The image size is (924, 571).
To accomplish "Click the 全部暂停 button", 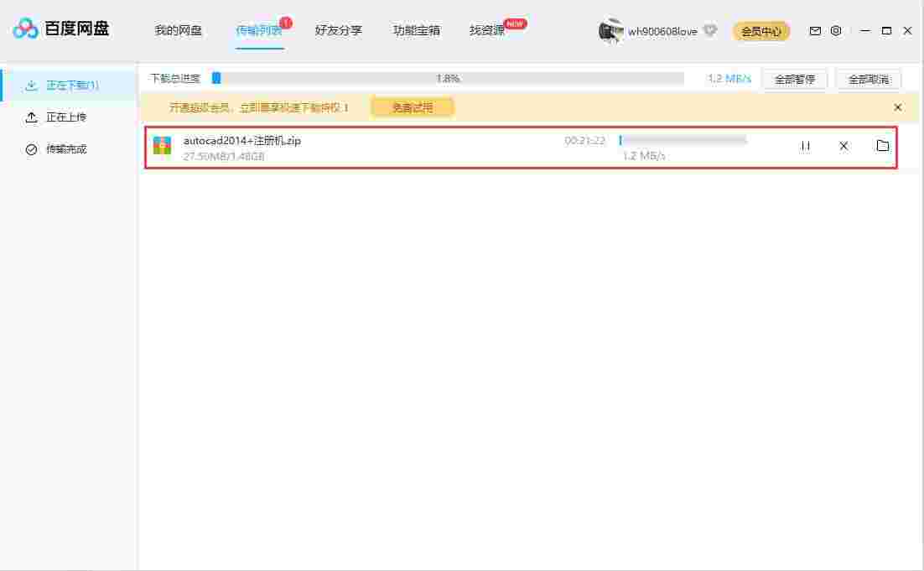I will (794, 79).
